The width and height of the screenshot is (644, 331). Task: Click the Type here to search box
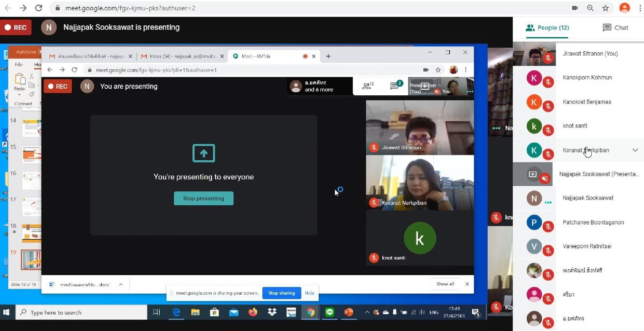click(x=81, y=312)
